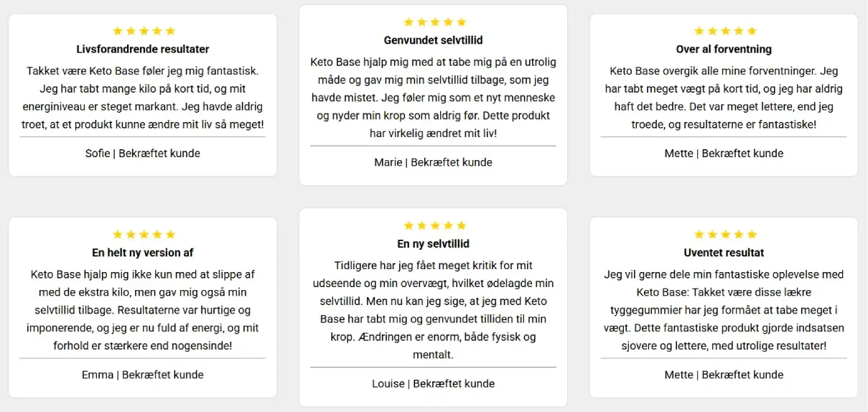Click star rating above En ny selvtillid
The width and height of the screenshot is (868, 412).
coord(434,226)
